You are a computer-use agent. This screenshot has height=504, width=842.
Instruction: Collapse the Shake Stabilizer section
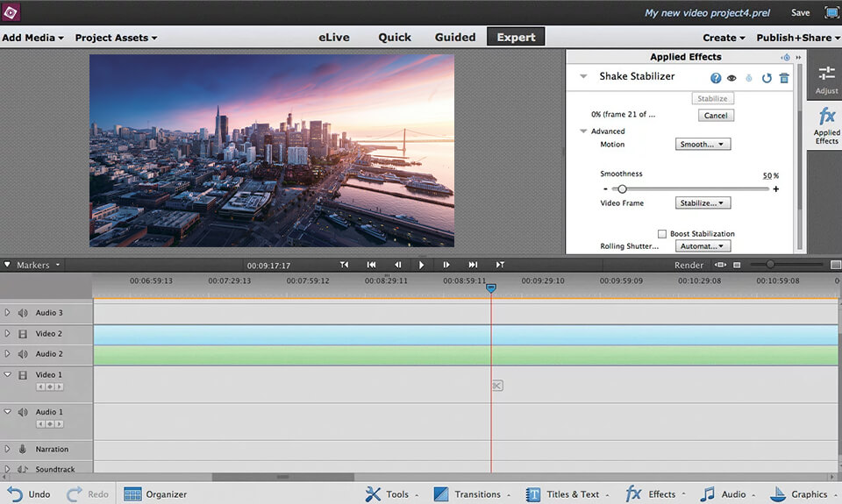click(583, 77)
